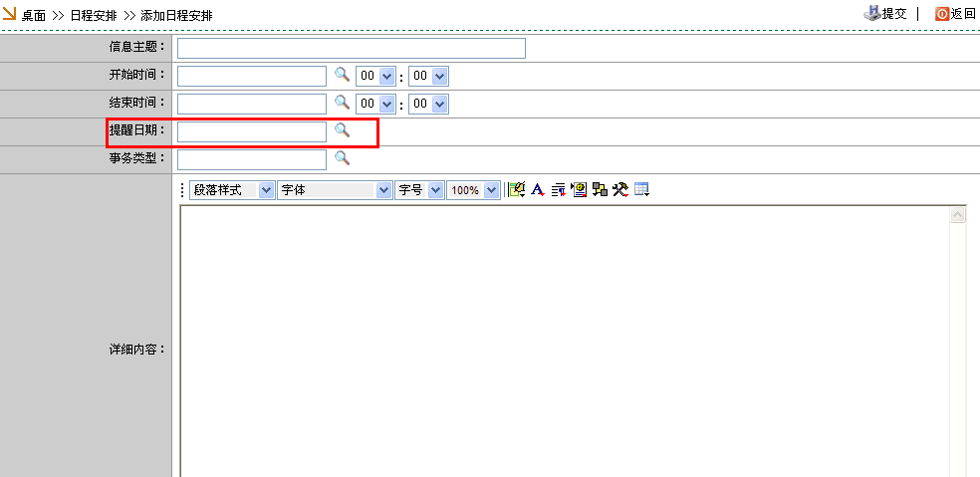Screen dimensions: 980x477
Task: Focus the 信息主题 input field
Action: coord(352,48)
